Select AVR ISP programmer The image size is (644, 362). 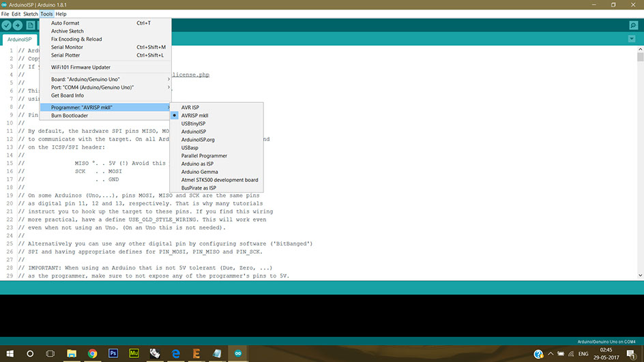tap(216, 108)
